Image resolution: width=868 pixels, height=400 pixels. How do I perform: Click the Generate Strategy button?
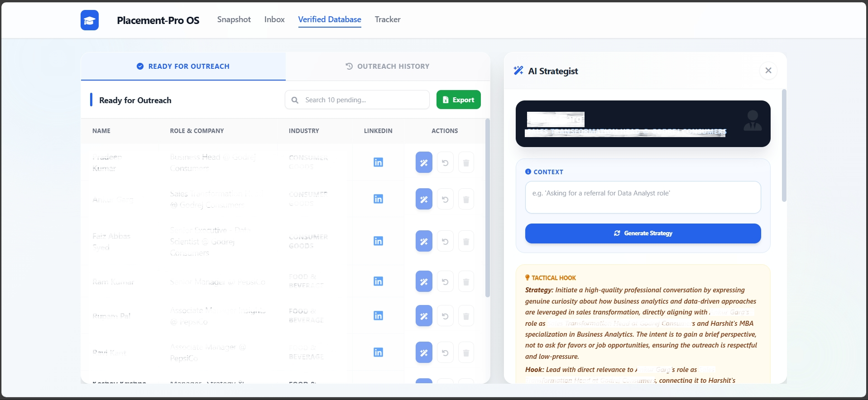point(643,233)
